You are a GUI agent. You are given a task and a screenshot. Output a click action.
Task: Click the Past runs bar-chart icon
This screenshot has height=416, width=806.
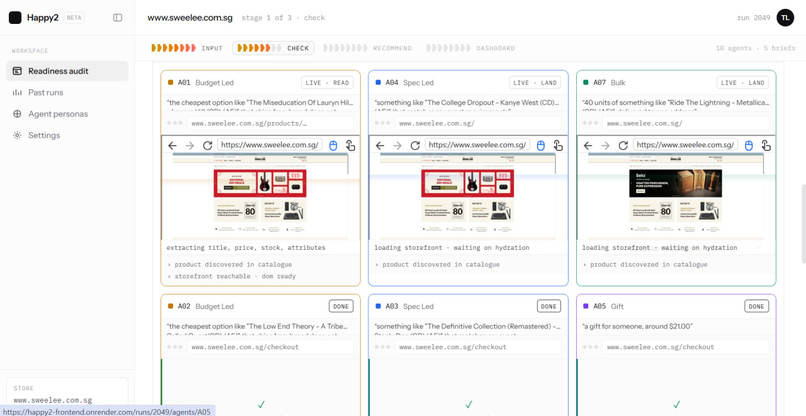coord(17,93)
